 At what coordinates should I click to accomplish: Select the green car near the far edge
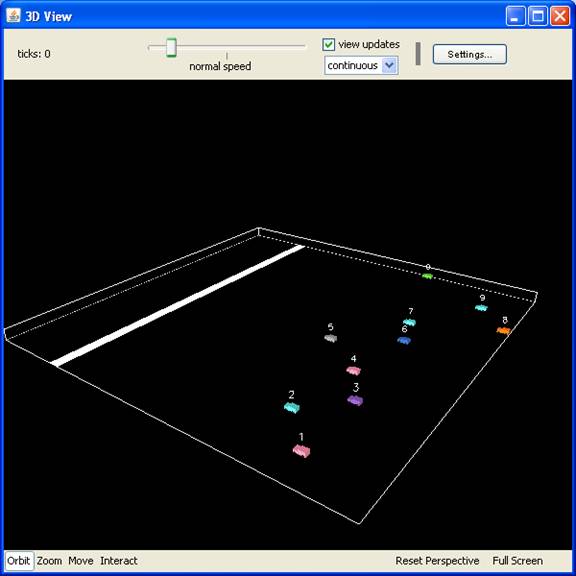[x=427, y=276]
